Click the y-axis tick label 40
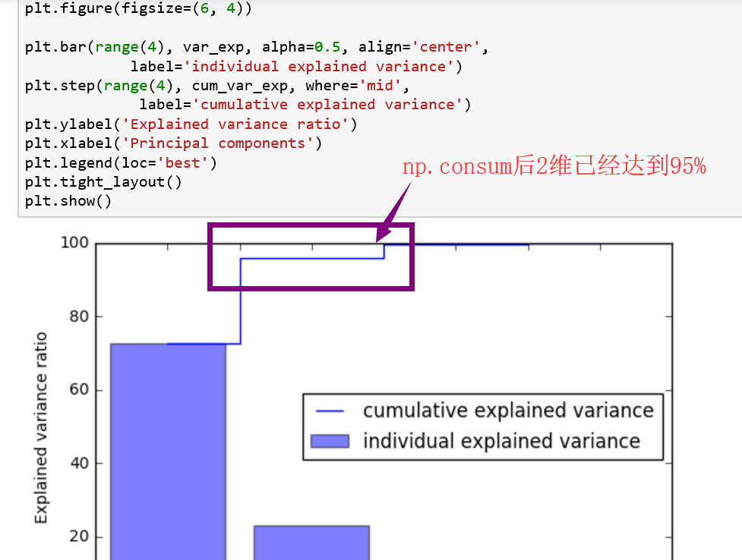Viewport: 742px width, 560px height. pyautogui.click(x=79, y=463)
